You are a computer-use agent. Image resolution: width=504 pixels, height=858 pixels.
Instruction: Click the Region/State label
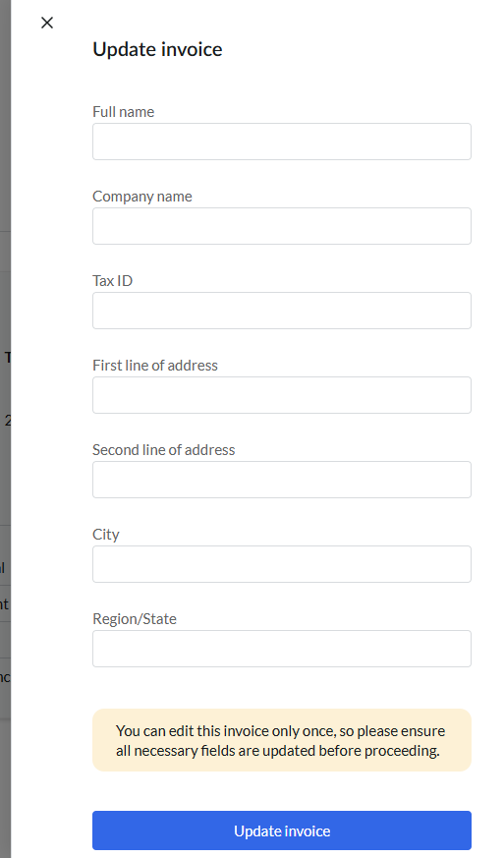click(135, 619)
